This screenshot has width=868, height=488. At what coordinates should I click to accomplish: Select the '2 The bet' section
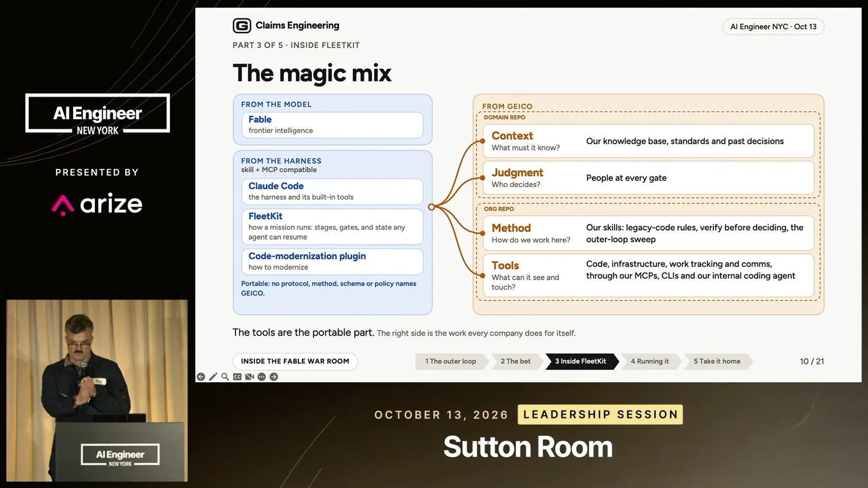click(516, 362)
